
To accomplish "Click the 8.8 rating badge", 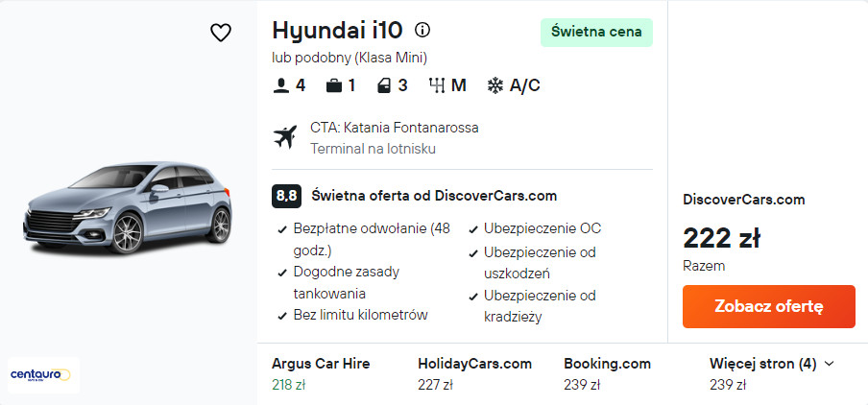I will click(x=286, y=196).
